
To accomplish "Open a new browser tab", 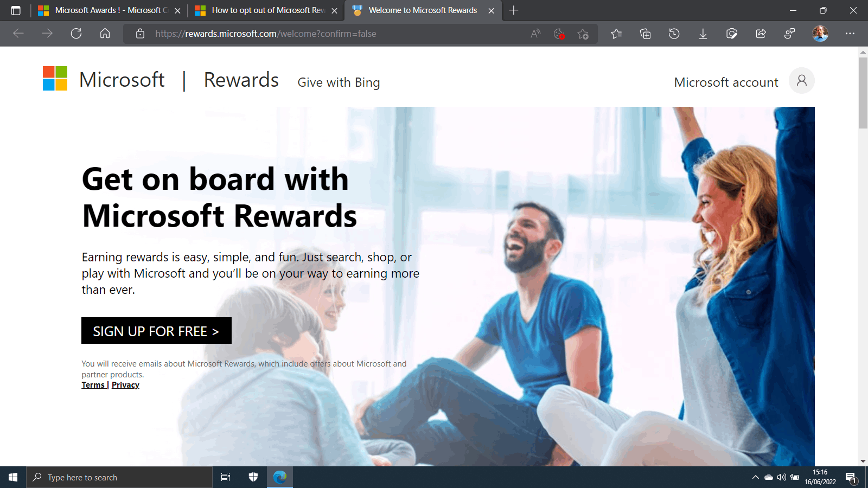I will 514,10.
